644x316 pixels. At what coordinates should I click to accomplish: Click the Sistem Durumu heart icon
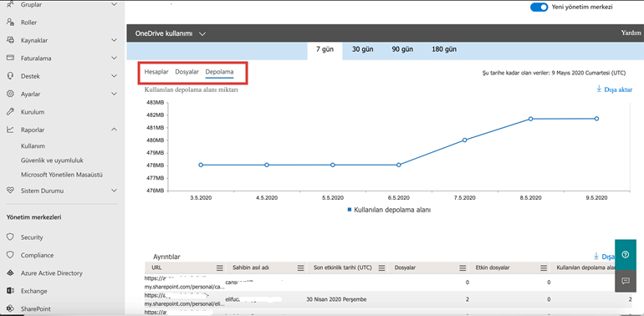pos(10,191)
